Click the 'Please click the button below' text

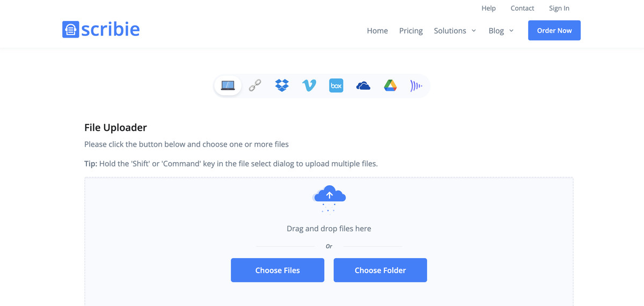point(186,144)
